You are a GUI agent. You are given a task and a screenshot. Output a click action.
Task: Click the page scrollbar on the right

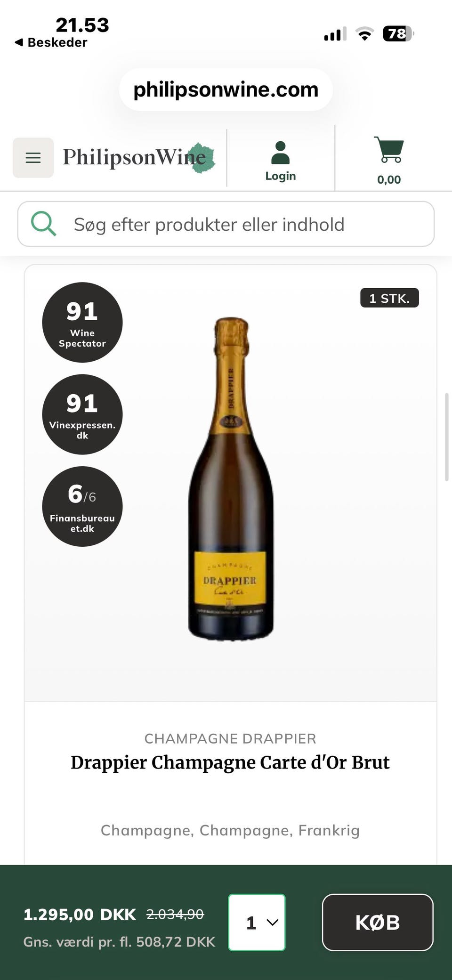click(x=446, y=437)
